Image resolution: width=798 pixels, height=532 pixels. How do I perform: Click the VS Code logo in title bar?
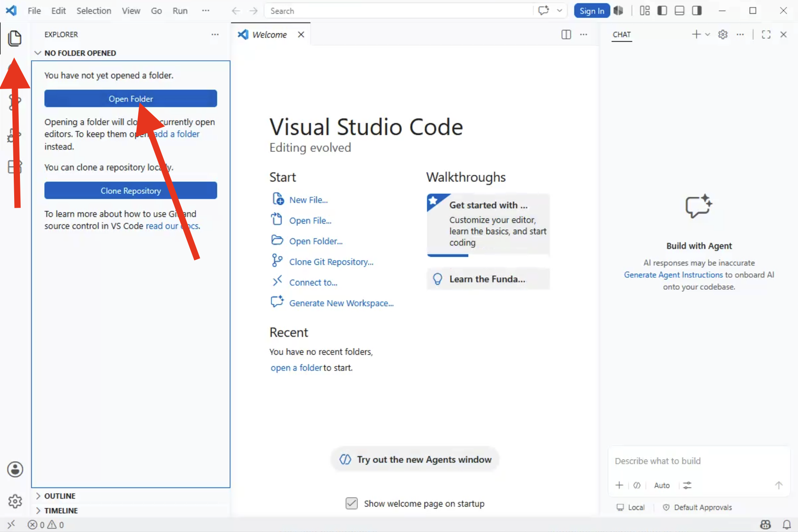pos(11,11)
